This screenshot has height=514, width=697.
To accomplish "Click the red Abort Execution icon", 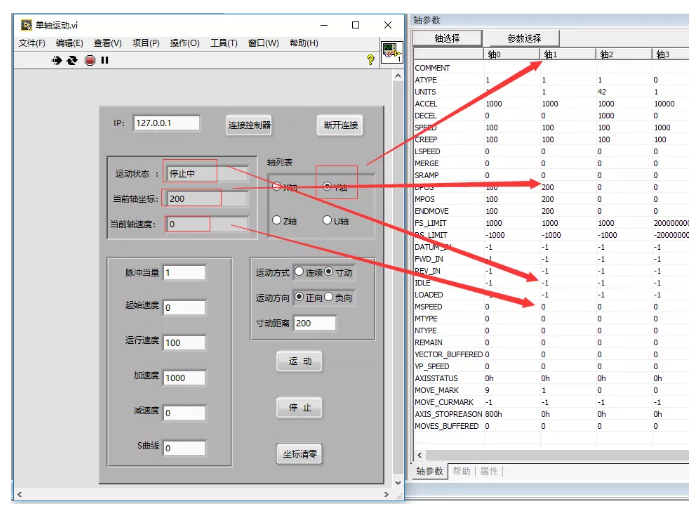I will pos(90,60).
